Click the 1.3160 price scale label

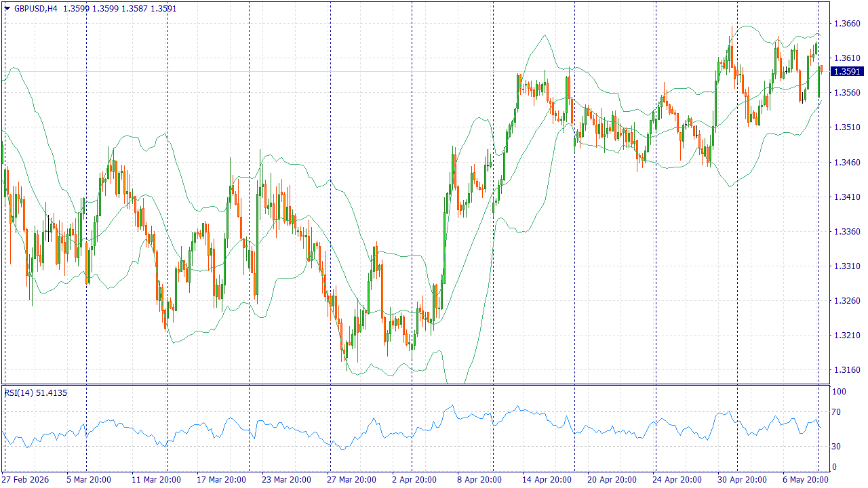(847, 370)
